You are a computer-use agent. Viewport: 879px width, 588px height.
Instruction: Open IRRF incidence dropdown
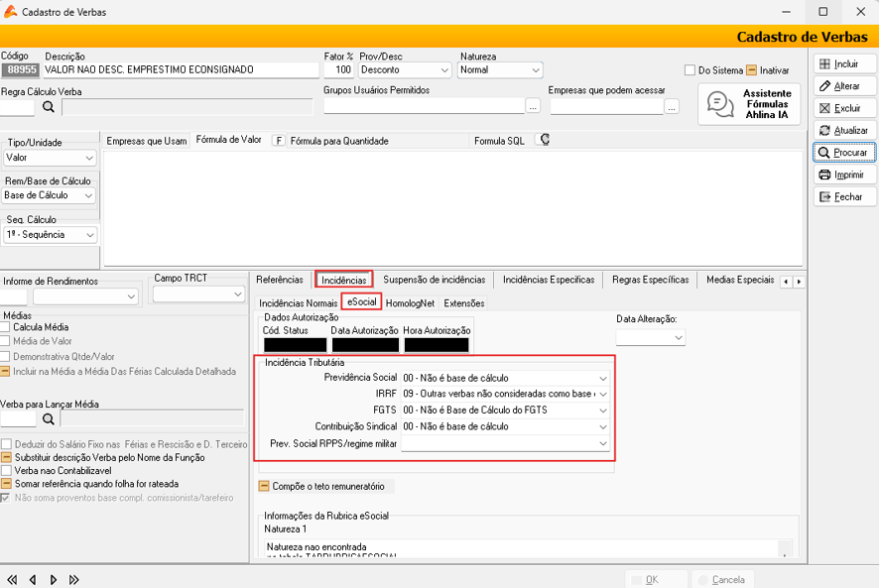click(505, 394)
